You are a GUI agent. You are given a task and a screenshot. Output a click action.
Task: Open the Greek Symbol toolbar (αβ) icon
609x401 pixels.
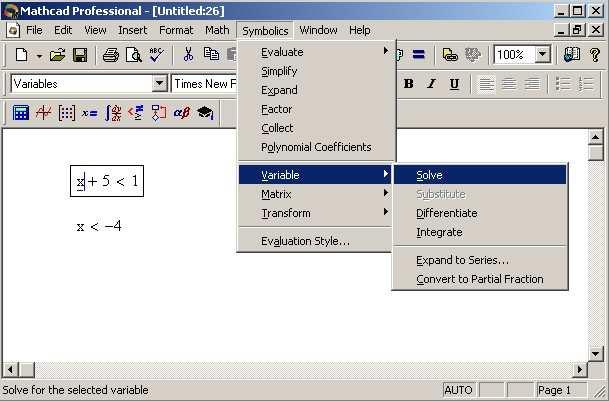tap(182, 113)
